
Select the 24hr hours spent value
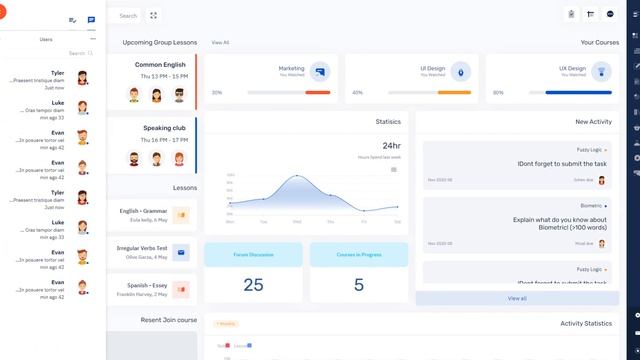click(x=391, y=146)
